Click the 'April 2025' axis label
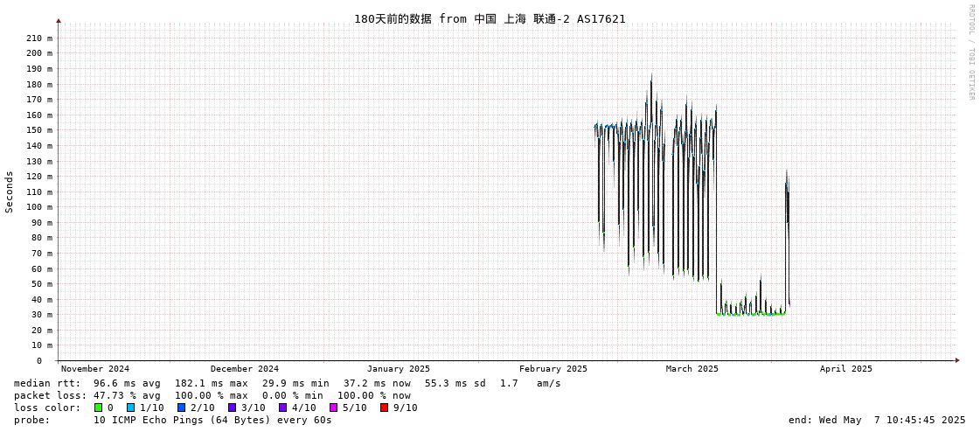The width and height of the screenshot is (980, 432). click(x=845, y=369)
